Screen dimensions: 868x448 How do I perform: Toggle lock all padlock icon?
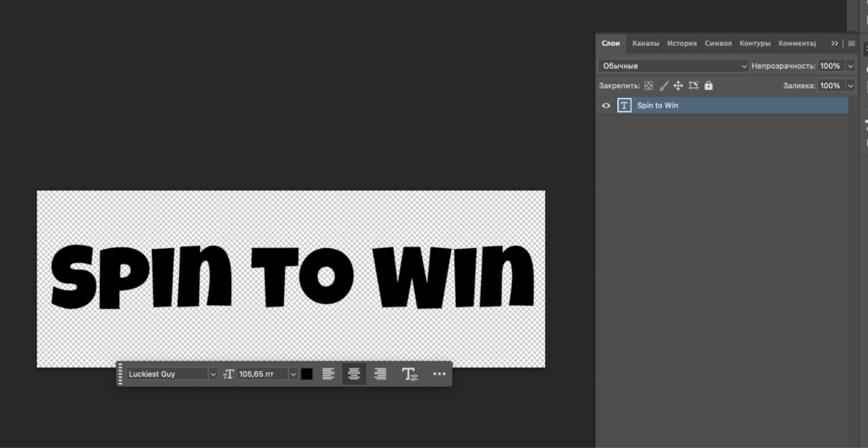[709, 86]
